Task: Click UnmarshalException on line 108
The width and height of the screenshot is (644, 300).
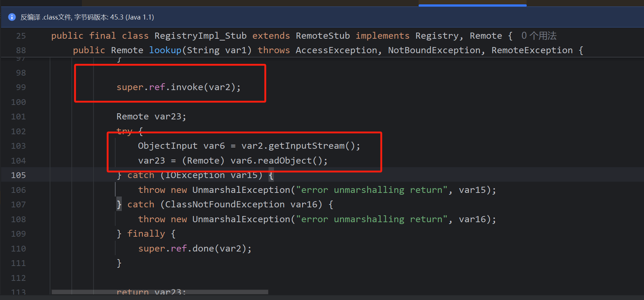Action: (241, 219)
